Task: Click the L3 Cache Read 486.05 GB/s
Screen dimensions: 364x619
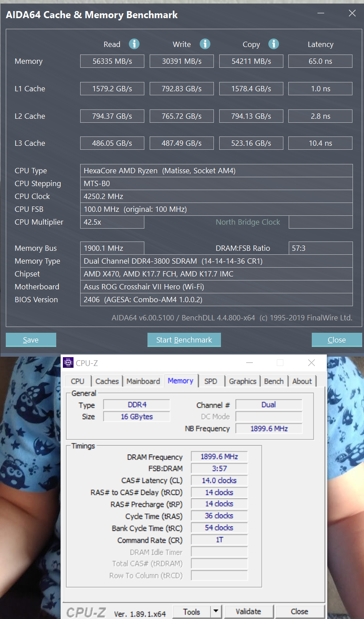Action: 112,143
